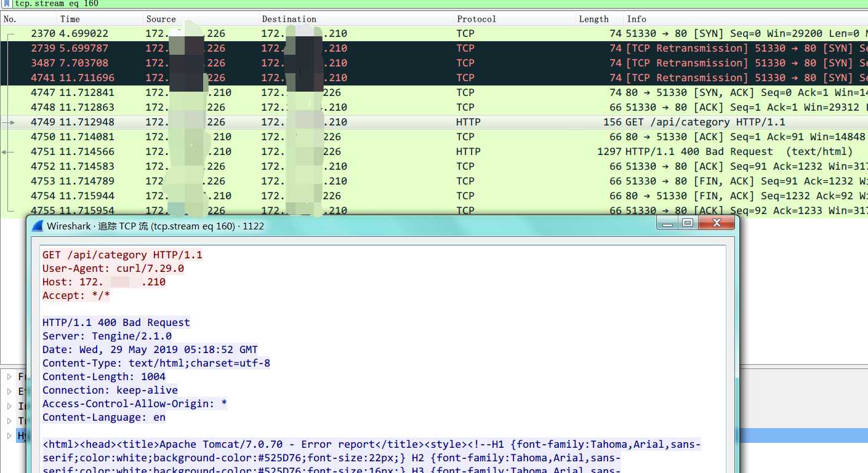The height and width of the screenshot is (473, 868).
Task: Click the Destination column header
Action: 356,19
